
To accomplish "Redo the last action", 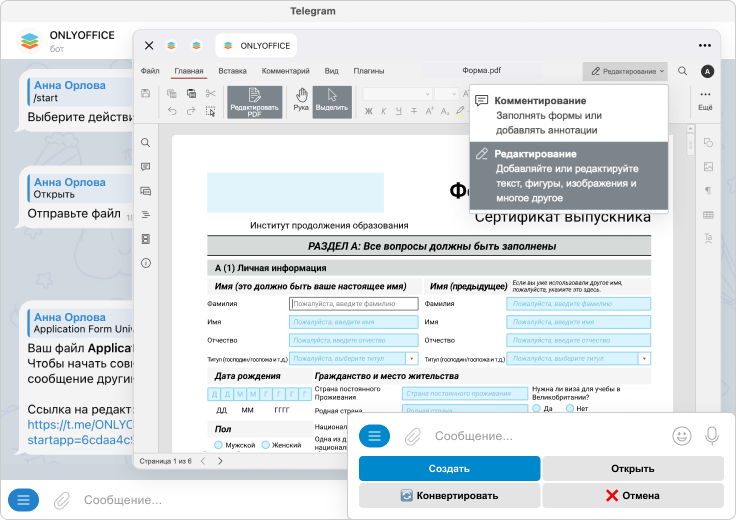I will 191,111.
